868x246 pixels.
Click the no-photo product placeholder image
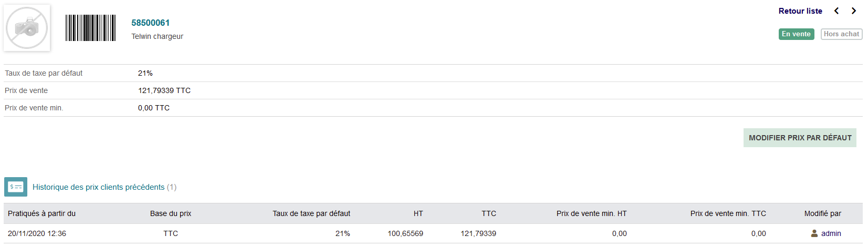(27, 28)
